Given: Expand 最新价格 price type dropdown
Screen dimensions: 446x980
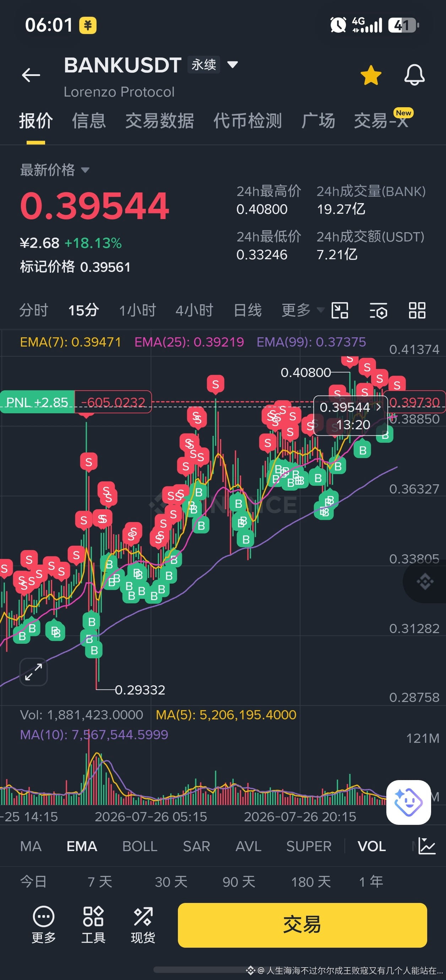Looking at the screenshot, I should [x=55, y=170].
